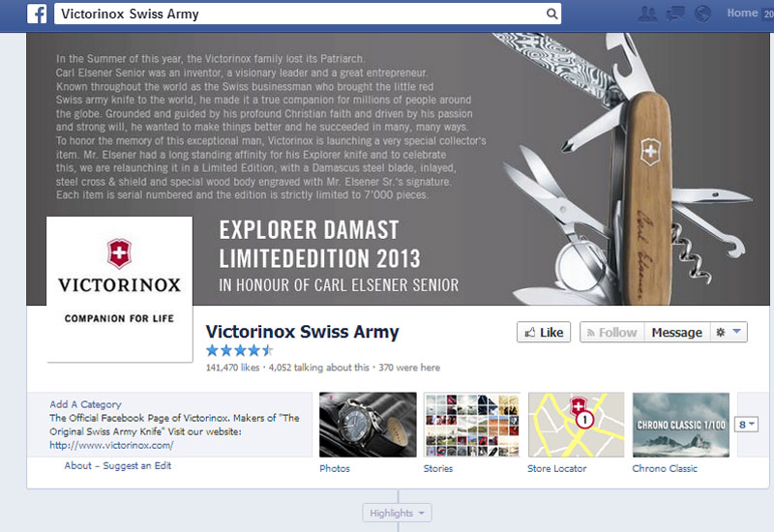The height and width of the screenshot is (532, 774).
Task: Open the Stories collage thumbnail
Action: pos(472,425)
